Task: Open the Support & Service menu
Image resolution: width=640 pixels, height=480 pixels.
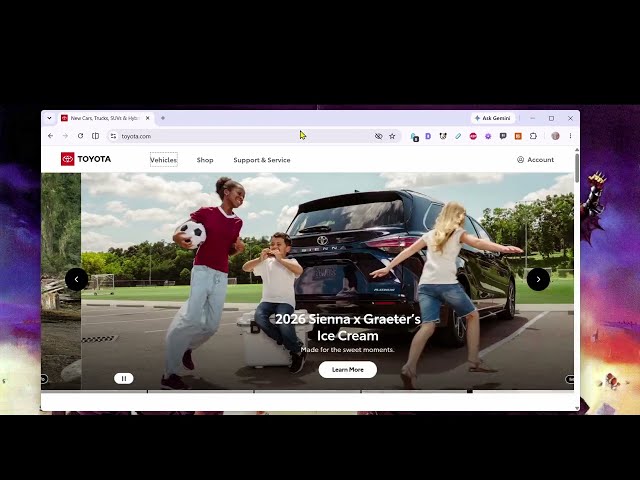Action: (262, 160)
